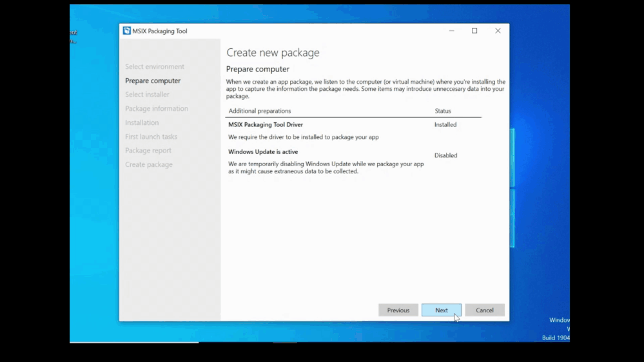Screen dimensions: 644x362
Task: Click the driver requirement description text
Action: click(x=304, y=137)
